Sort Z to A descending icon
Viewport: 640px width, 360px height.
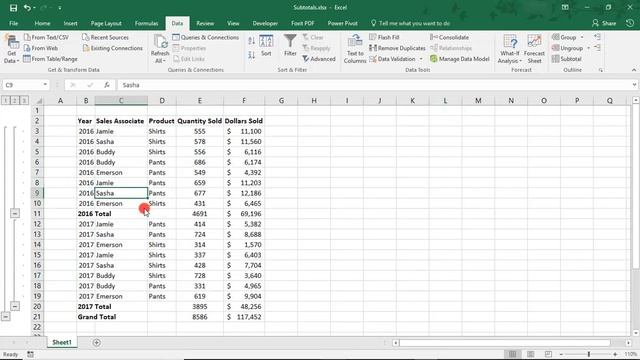point(251,54)
